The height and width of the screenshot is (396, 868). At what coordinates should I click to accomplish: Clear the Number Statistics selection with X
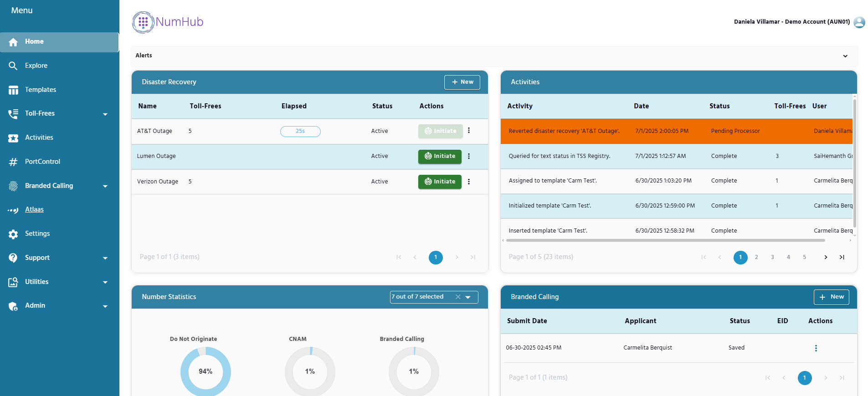coord(458,297)
